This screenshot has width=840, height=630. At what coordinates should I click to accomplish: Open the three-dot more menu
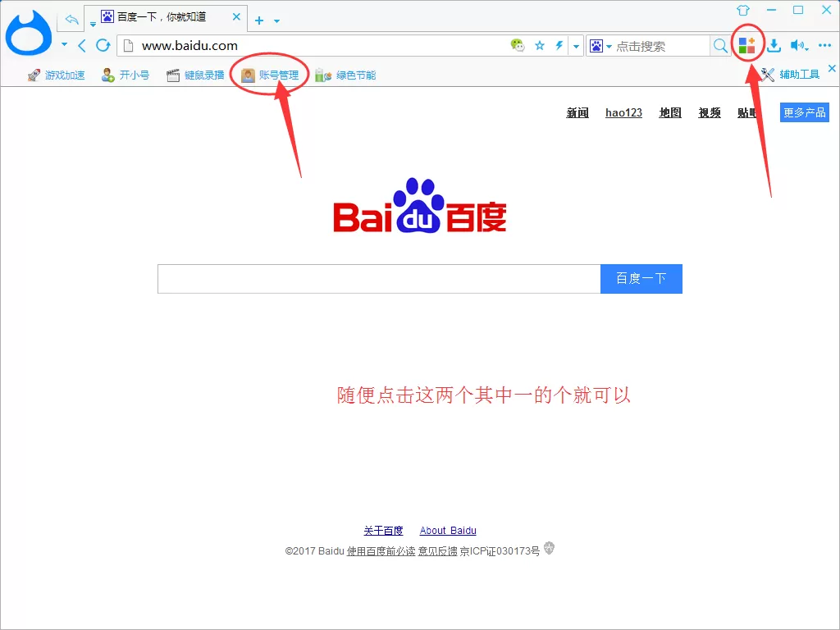click(824, 46)
